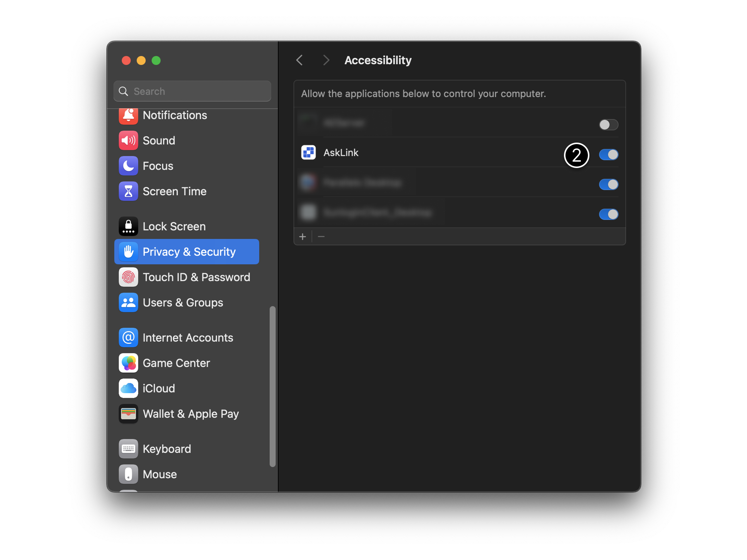The image size is (747, 560).
Task: Turn off the bottom app's toggle
Action: (608, 214)
